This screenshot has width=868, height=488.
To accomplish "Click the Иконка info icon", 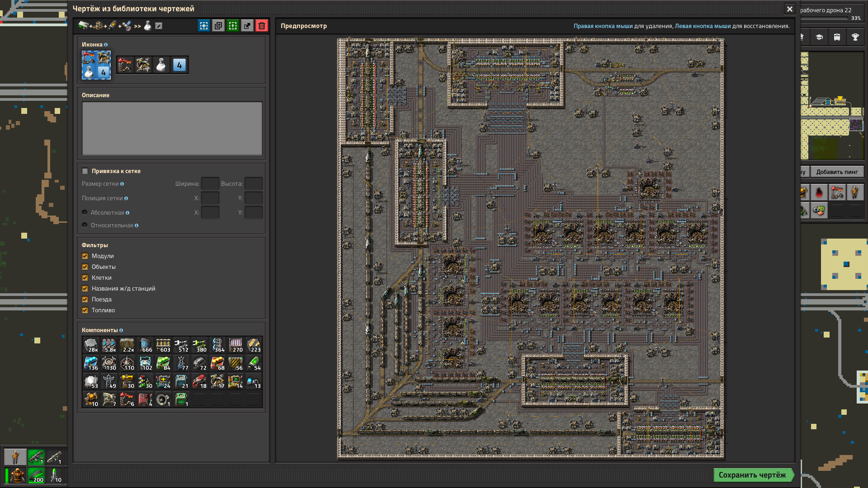I will tap(106, 45).
